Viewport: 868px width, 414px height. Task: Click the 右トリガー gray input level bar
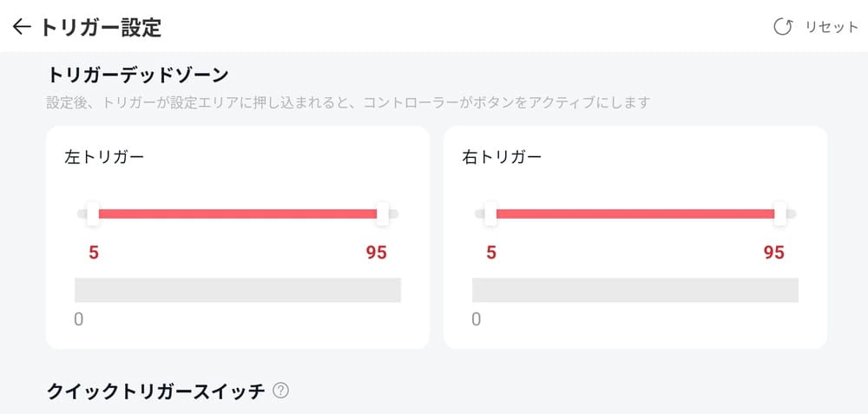tap(635, 290)
